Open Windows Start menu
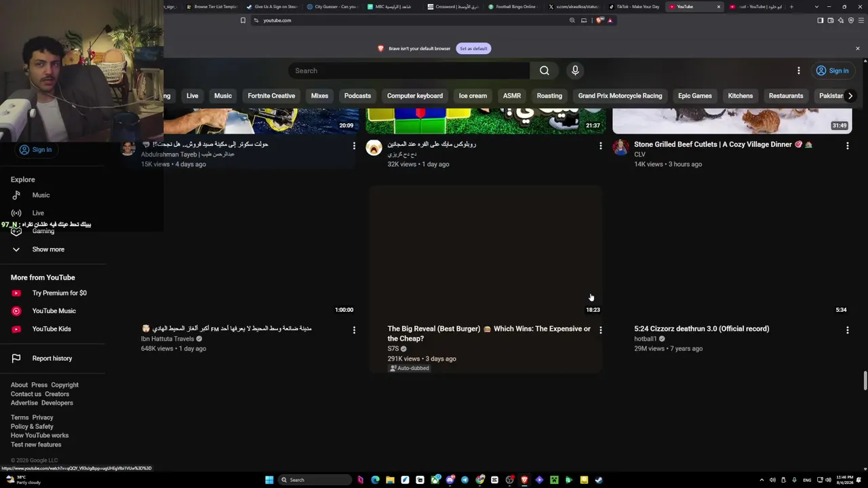 269,480
